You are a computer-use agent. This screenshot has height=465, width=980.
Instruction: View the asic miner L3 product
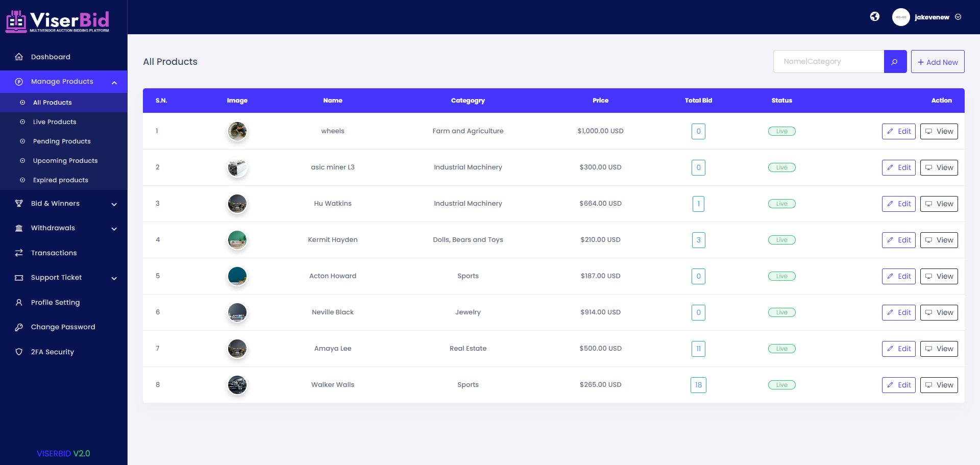tap(939, 167)
